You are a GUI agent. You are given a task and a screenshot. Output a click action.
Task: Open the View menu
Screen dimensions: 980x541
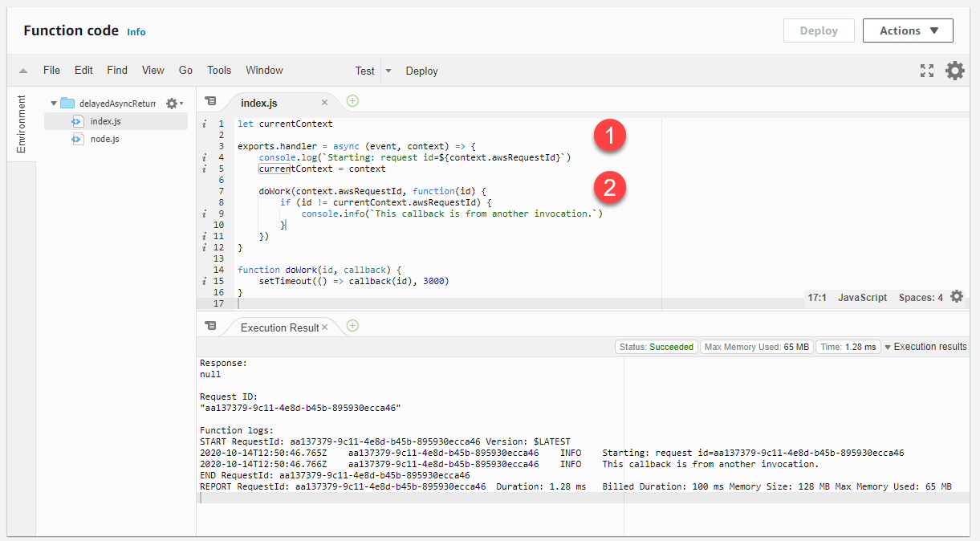(x=152, y=70)
